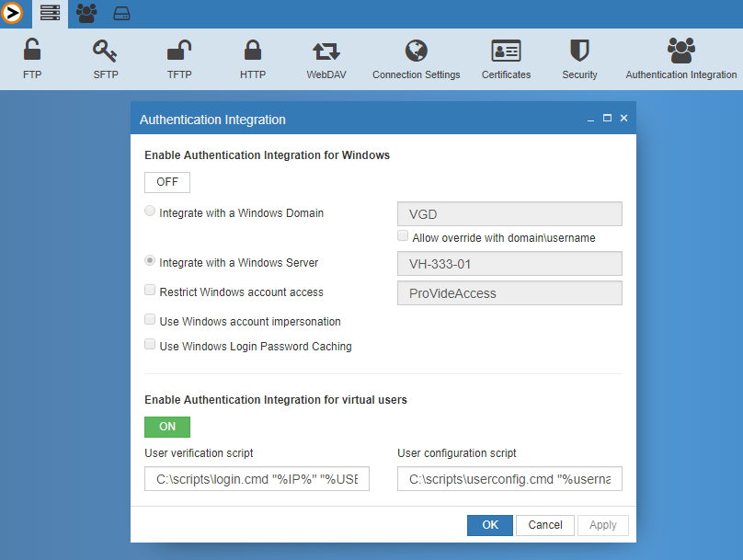Cancel the Authentication Integration dialog
The height and width of the screenshot is (560, 743).
tap(545, 525)
